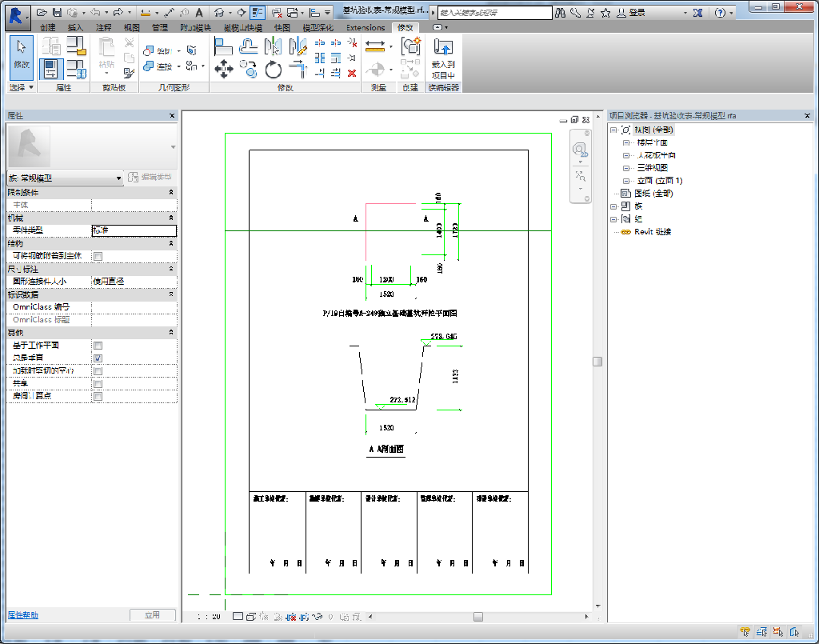Collapse '视图 (全部)' tree node
The width and height of the screenshot is (819, 644).
613,130
